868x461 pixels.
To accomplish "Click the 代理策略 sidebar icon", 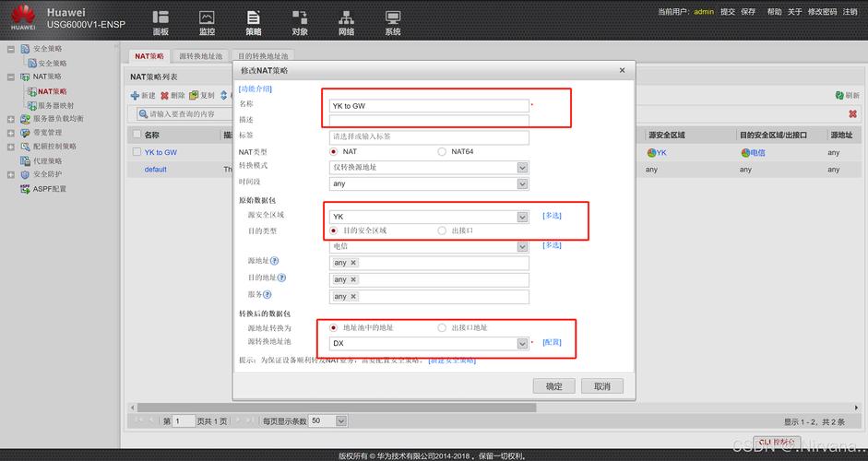I will coord(26,160).
